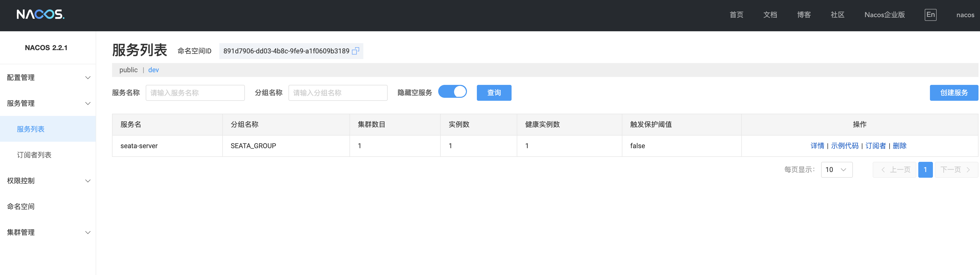Open 服务列表 in the sidebar
980x275 pixels.
click(x=48, y=129)
